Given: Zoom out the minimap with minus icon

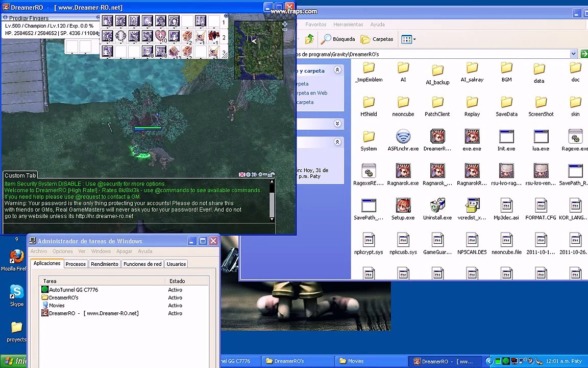Looking at the screenshot, I should click(285, 29).
